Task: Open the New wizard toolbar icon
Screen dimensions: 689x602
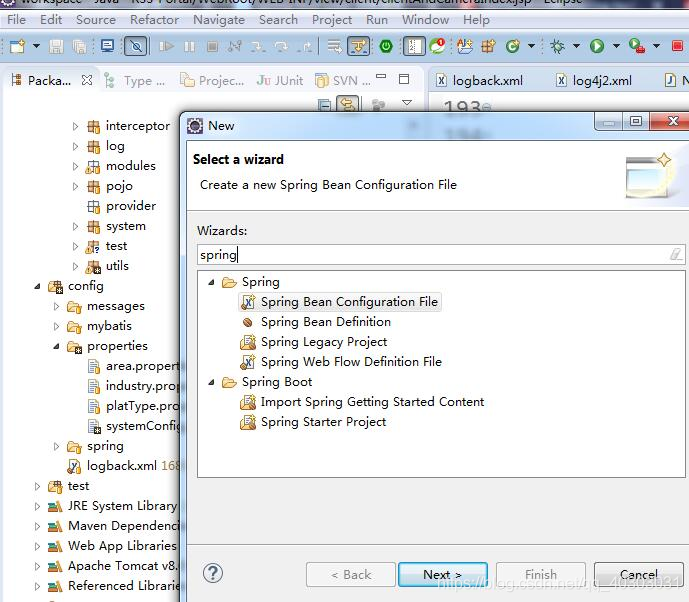Action: tap(18, 46)
